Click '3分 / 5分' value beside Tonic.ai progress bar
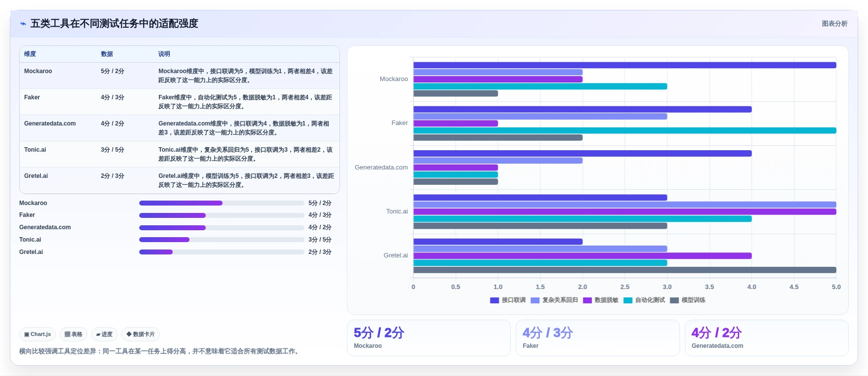Screen dimensions: 868x376 (320, 240)
